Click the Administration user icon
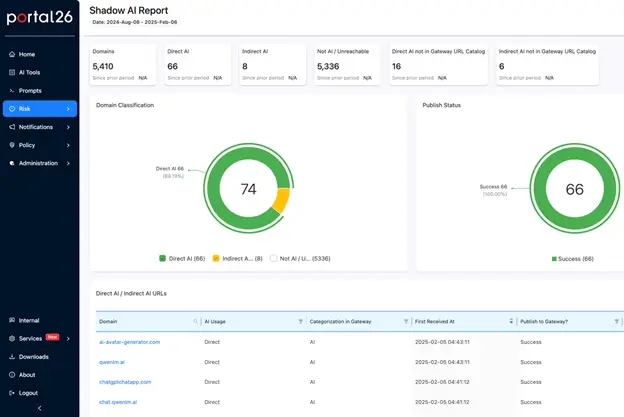The image size is (624, 417). [12, 163]
